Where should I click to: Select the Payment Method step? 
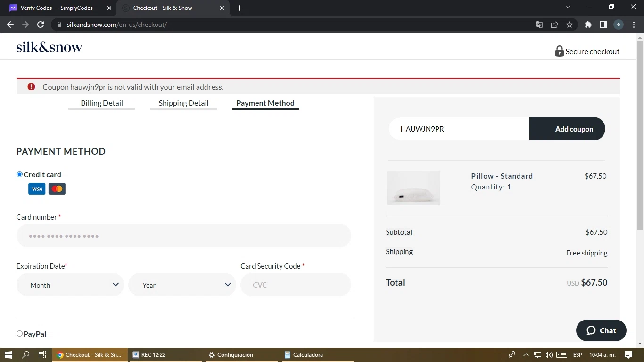click(x=265, y=103)
